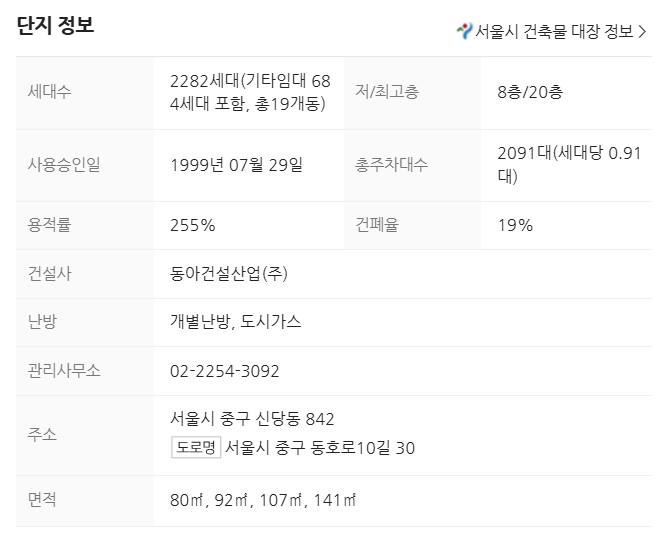Image resolution: width=667 pixels, height=548 pixels.
Task: Click the area list 80㎡, 92㎡, 107㎡, 141㎡
Action: tap(263, 500)
